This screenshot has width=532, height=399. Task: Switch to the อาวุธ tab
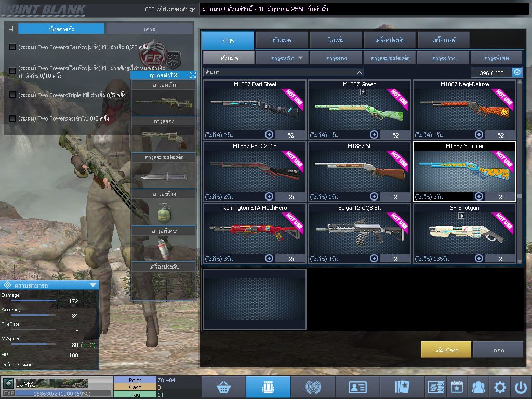(228, 40)
